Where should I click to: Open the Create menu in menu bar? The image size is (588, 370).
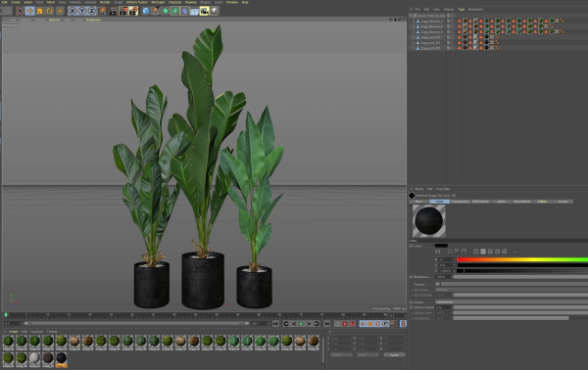tap(16, 2)
